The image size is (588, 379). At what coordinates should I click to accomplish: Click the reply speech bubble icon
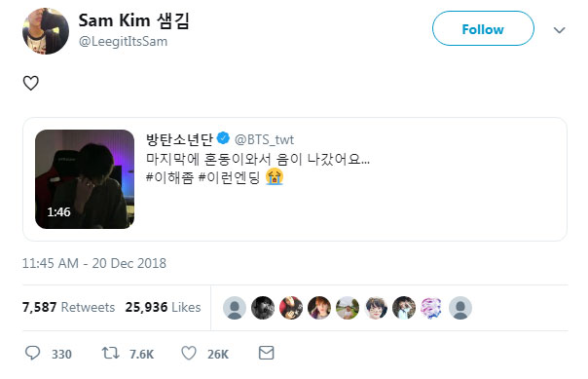[33, 353]
